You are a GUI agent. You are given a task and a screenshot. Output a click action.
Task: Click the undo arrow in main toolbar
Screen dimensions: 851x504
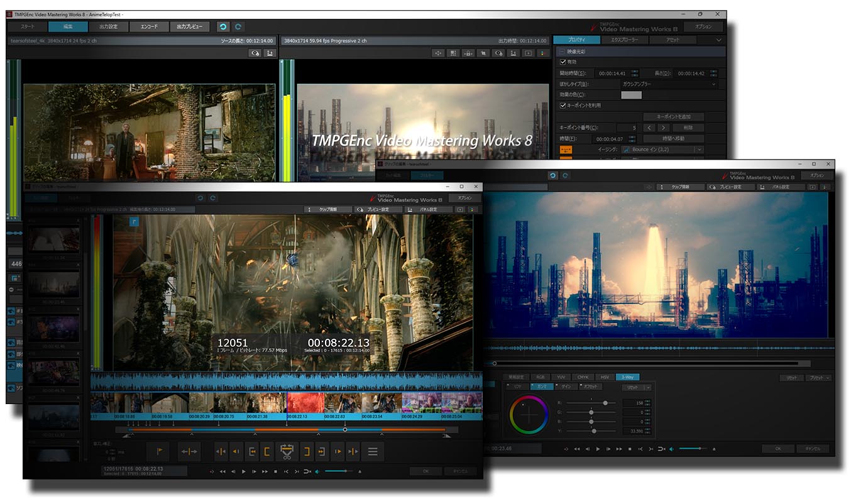[x=222, y=27]
